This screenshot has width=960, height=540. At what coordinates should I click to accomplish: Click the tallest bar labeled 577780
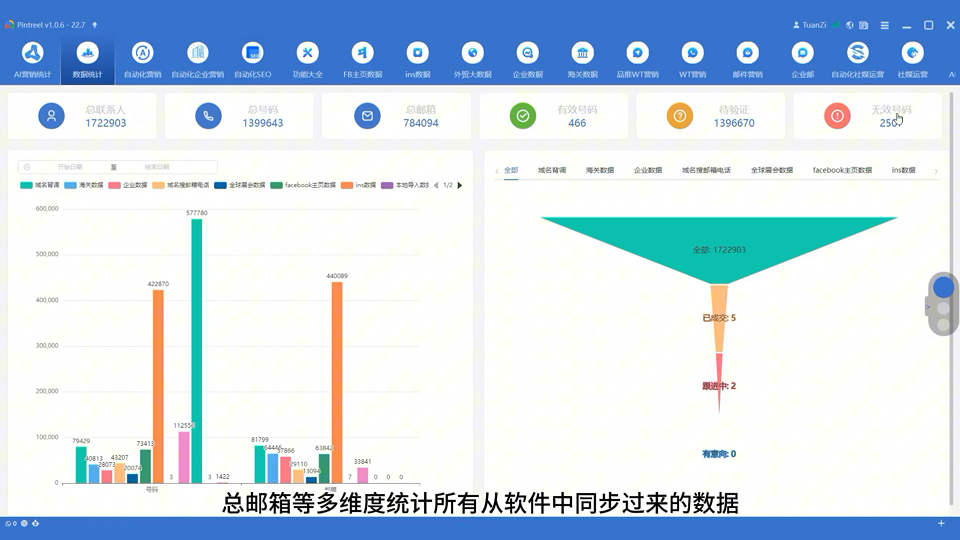[197, 351]
